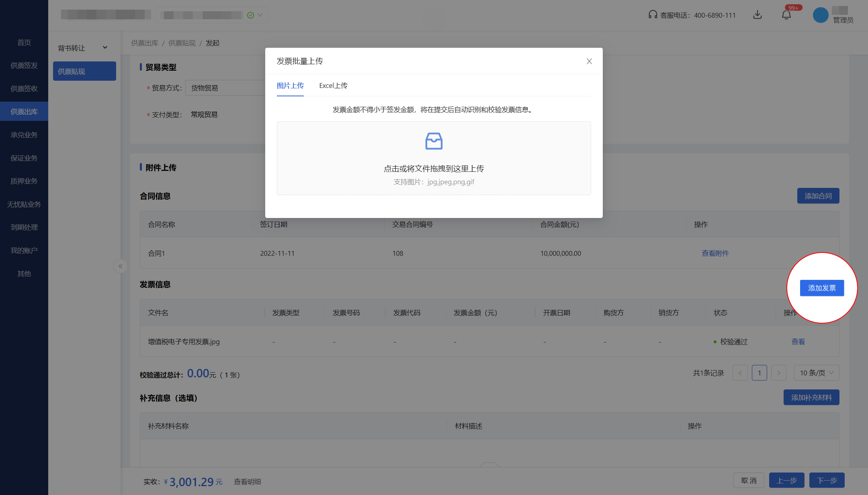This screenshot has width=868, height=495.
Task: Click the 添加合同 button
Action: pos(818,196)
